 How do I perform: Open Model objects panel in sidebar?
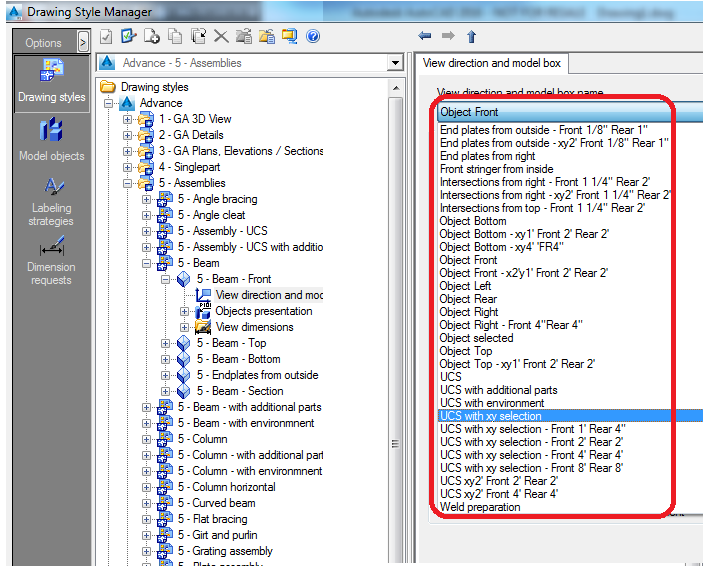[x=52, y=140]
